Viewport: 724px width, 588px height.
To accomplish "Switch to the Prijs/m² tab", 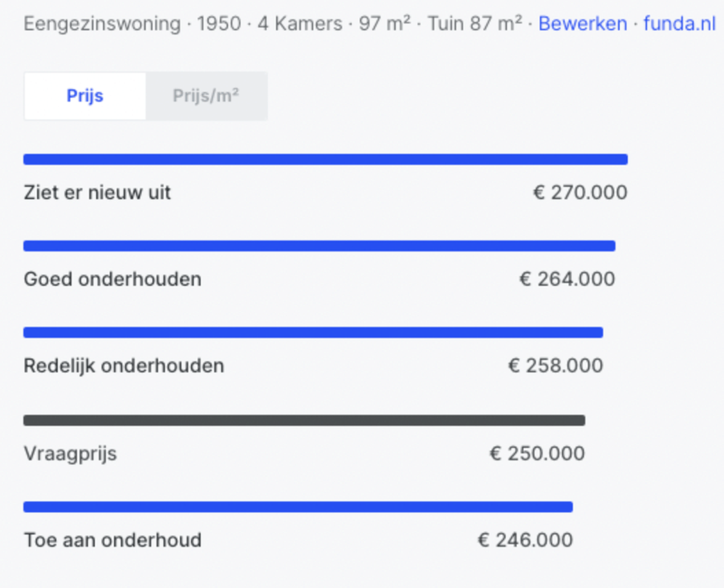I will 205,96.
